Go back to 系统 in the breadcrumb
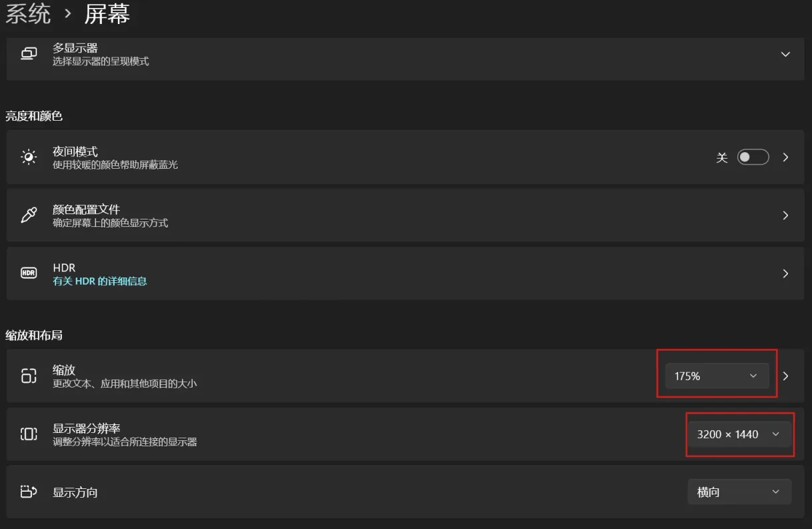The image size is (812, 529). tap(28, 13)
